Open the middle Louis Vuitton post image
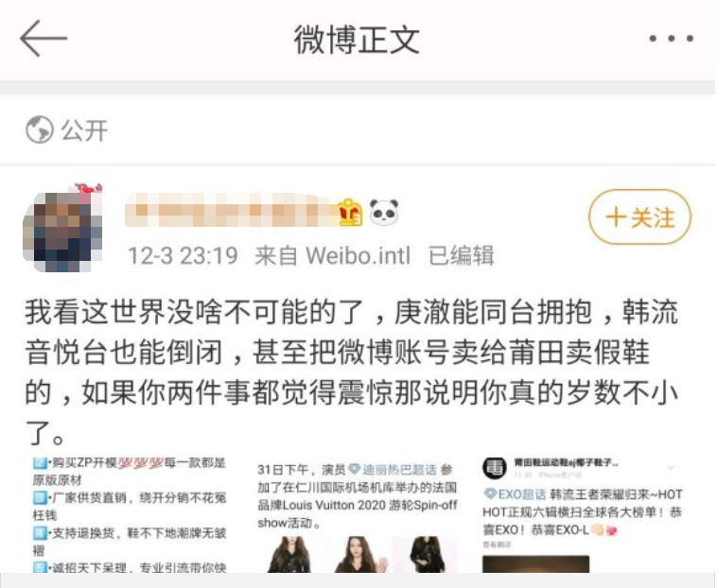Viewport: 718px width, 588px height. click(x=358, y=515)
